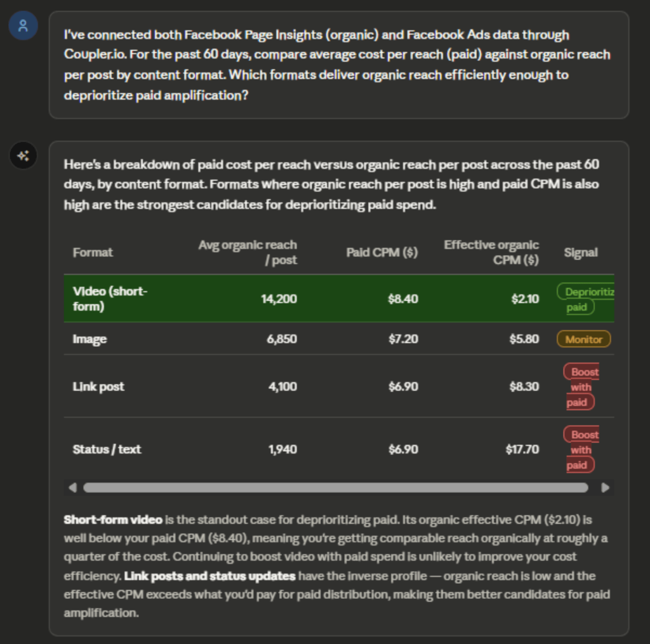Image resolution: width=650 pixels, height=644 pixels.
Task: Click the $2.10 effective organic CPM cell
Action: click(525, 299)
